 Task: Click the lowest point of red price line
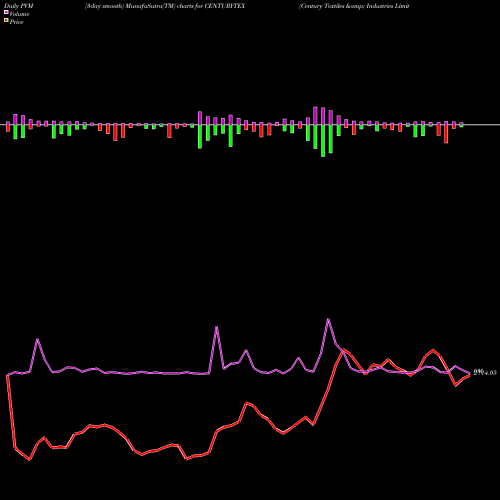coord(30,460)
